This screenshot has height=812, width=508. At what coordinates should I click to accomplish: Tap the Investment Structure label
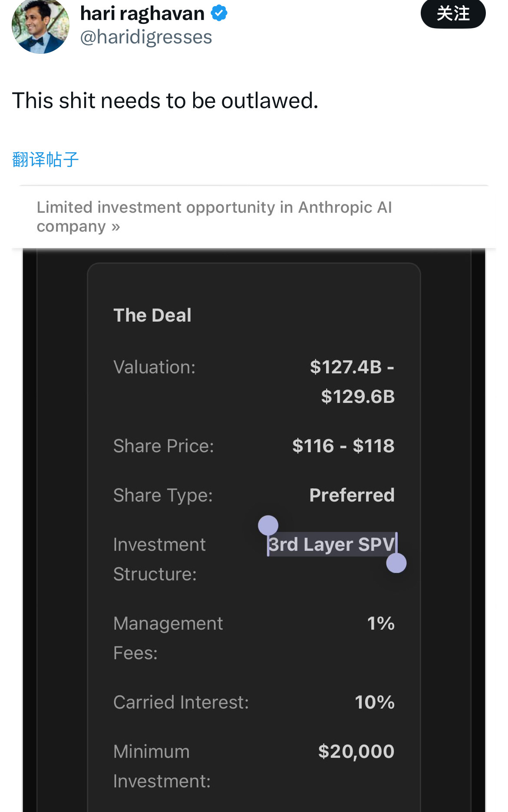point(159,559)
